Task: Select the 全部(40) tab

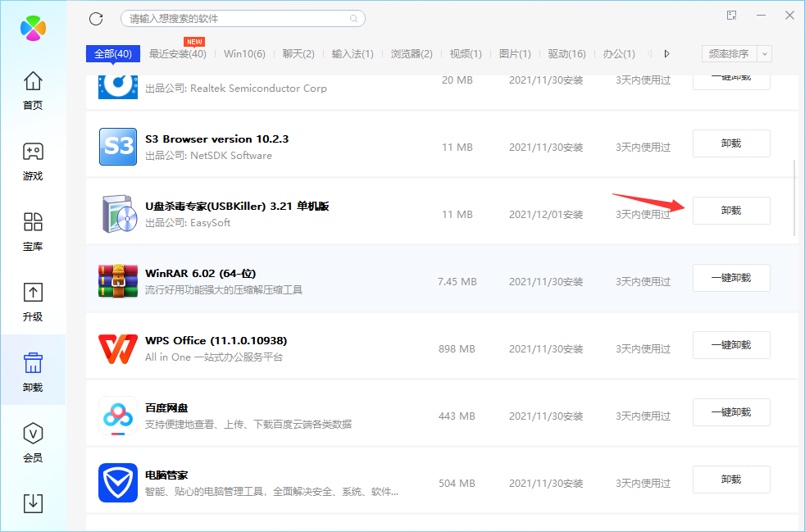Action: [x=113, y=53]
